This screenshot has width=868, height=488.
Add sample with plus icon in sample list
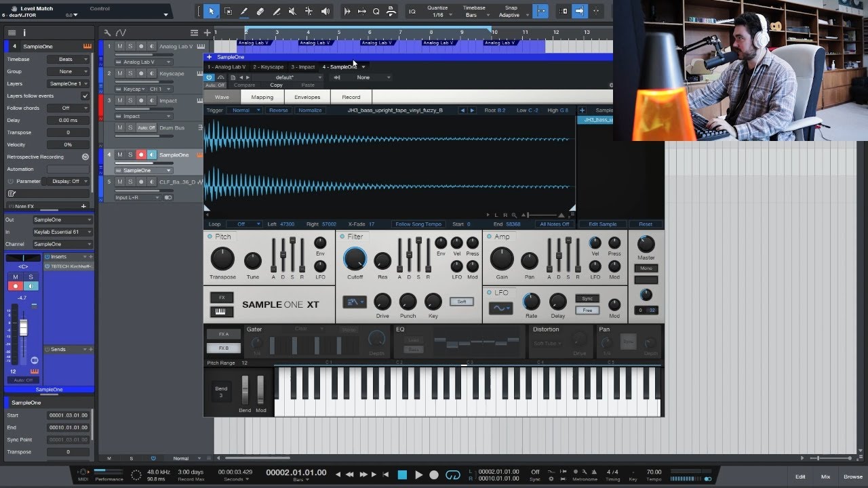coord(582,110)
